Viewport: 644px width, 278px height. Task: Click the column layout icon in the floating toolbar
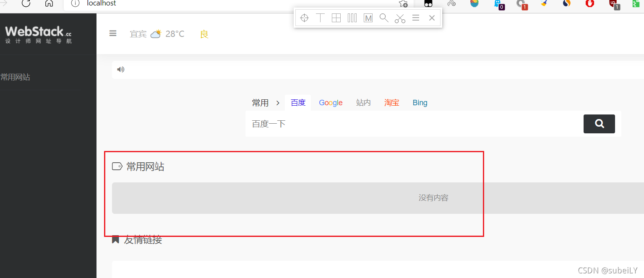tap(352, 18)
